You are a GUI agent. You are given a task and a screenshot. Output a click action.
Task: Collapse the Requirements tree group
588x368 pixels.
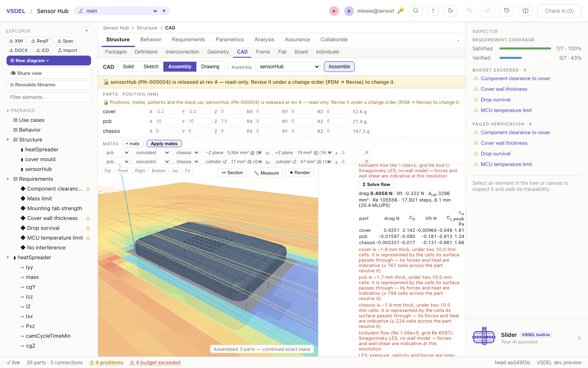click(8, 179)
